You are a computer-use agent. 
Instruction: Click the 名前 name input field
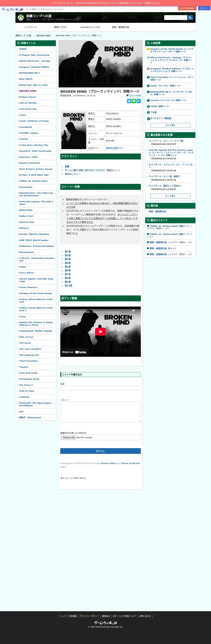click(101, 388)
